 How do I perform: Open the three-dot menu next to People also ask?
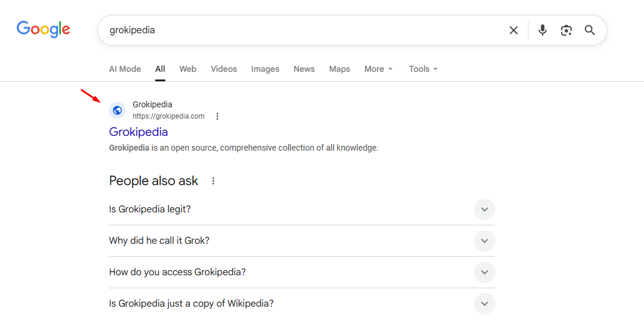[x=213, y=181]
